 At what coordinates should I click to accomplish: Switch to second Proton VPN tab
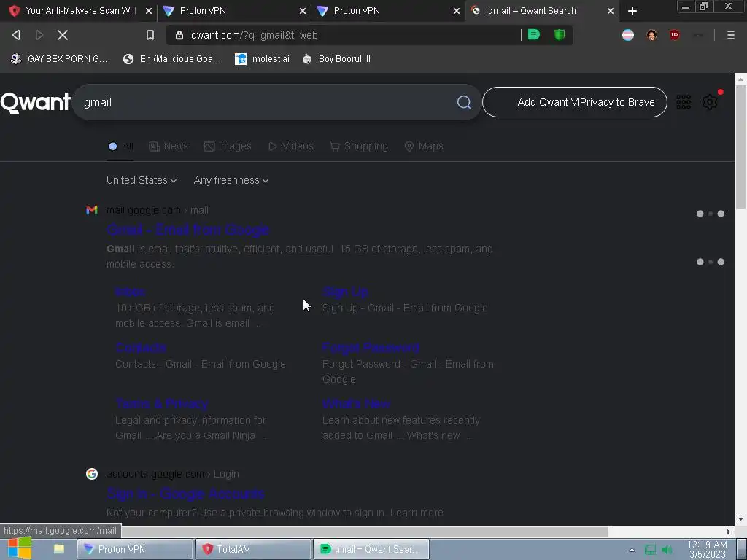click(387, 10)
